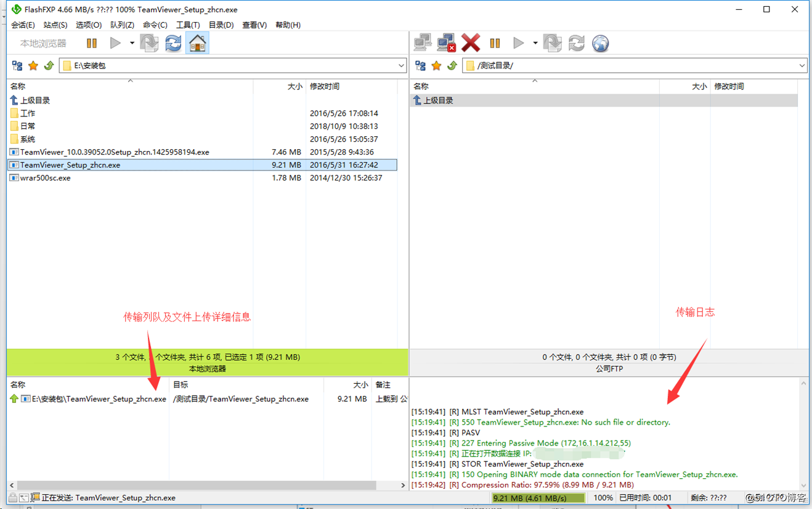Click queue target /测试目录/TeamViewer_Setup_zhcn.exe
This screenshot has width=812, height=509.
(x=241, y=399)
